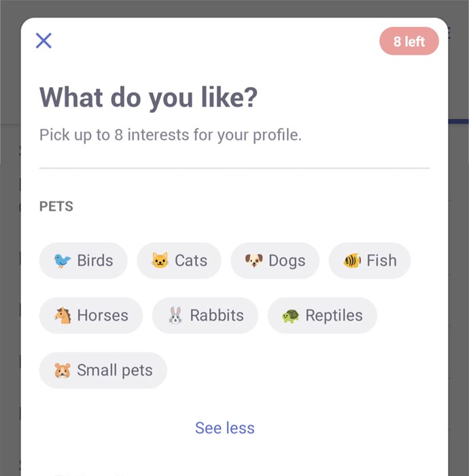
Task: Pick the Small pets interest label
Action: pyautogui.click(x=115, y=371)
